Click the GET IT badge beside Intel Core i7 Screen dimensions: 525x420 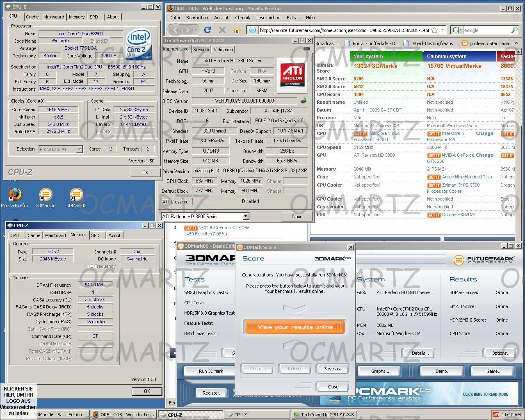click(x=434, y=134)
